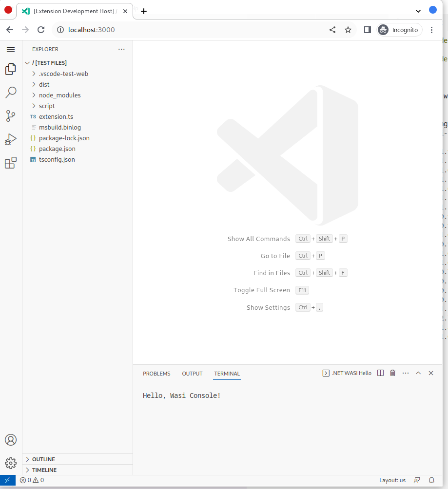Switch to the PROBLEMS tab

click(x=156, y=373)
